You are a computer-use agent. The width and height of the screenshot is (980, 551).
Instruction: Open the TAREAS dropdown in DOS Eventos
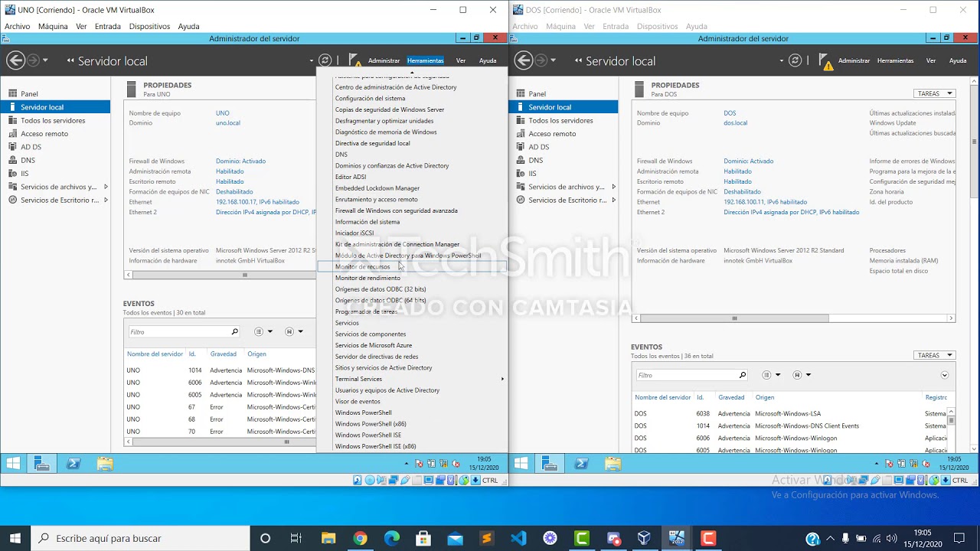click(x=935, y=355)
